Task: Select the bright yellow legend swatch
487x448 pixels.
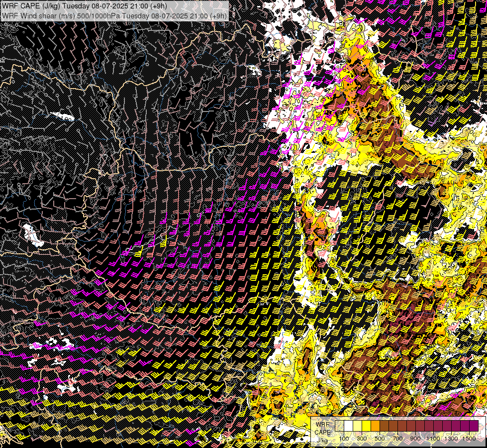Action: coord(367,426)
